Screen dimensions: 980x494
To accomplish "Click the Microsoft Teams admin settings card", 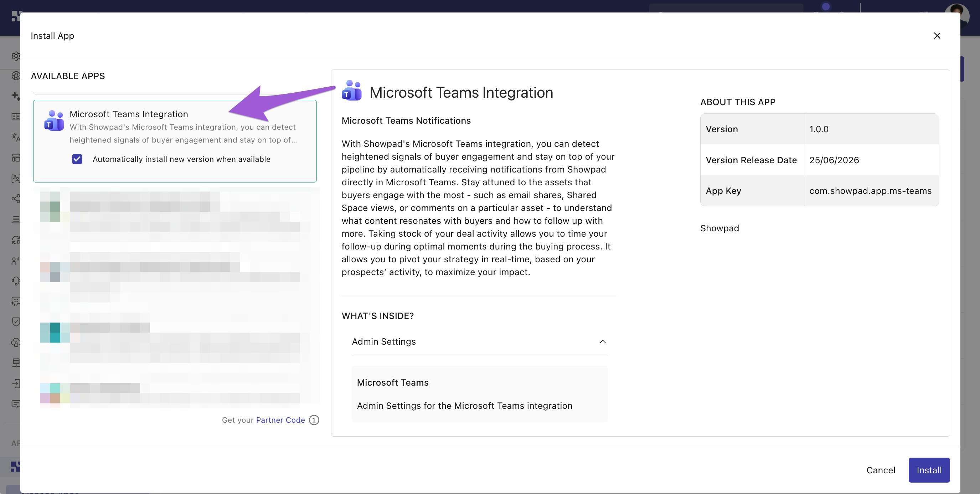I will [x=479, y=394].
